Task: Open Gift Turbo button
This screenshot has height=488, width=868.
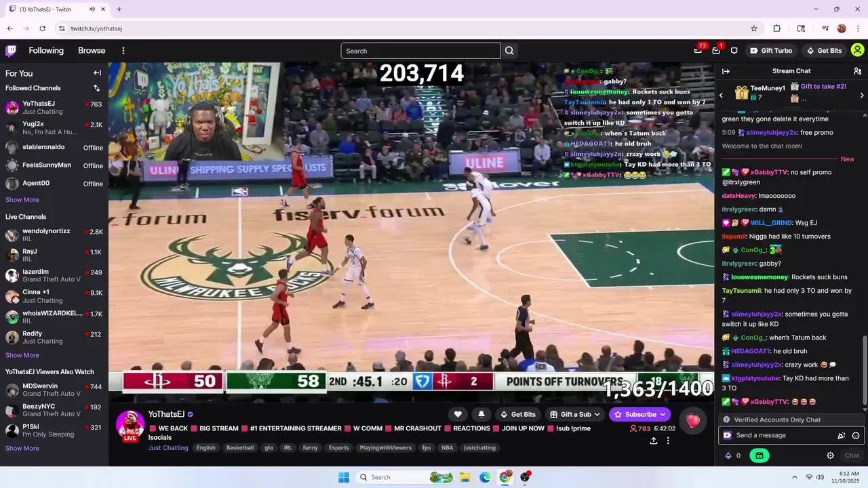Action: pos(771,51)
